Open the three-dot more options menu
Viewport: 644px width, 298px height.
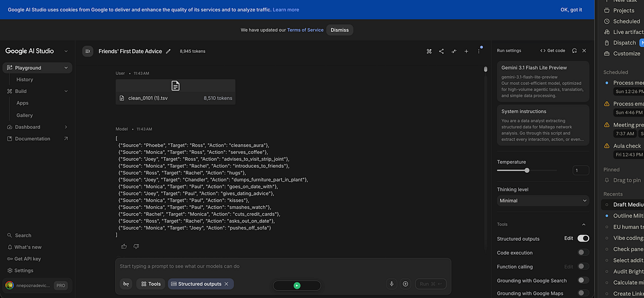point(479,52)
